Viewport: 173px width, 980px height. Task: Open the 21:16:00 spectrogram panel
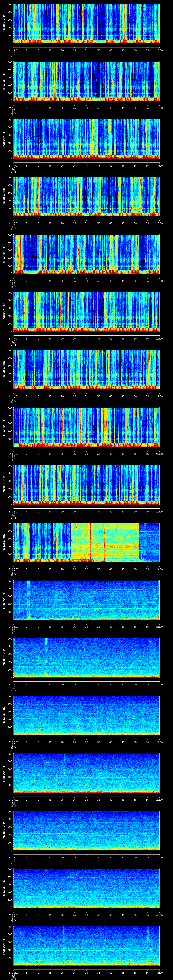click(86, 139)
